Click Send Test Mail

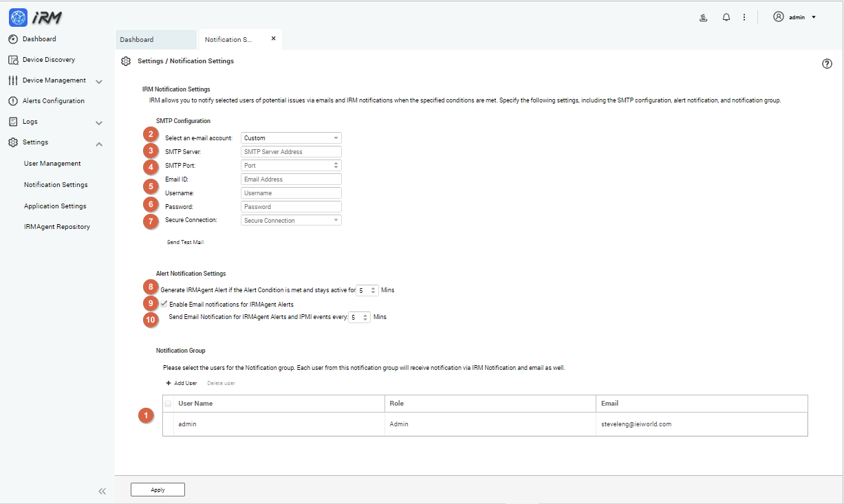(185, 242)
